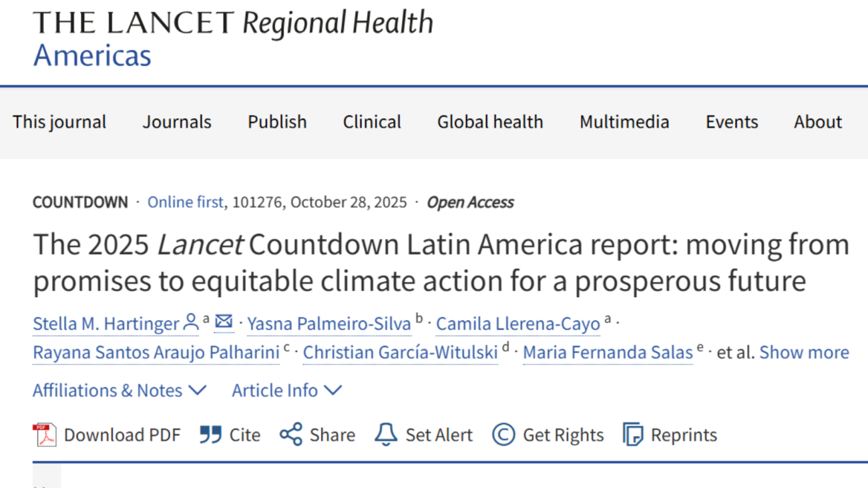Click the About navigation item
This screenshot has width=868, height=488.
tap(817, 121)
